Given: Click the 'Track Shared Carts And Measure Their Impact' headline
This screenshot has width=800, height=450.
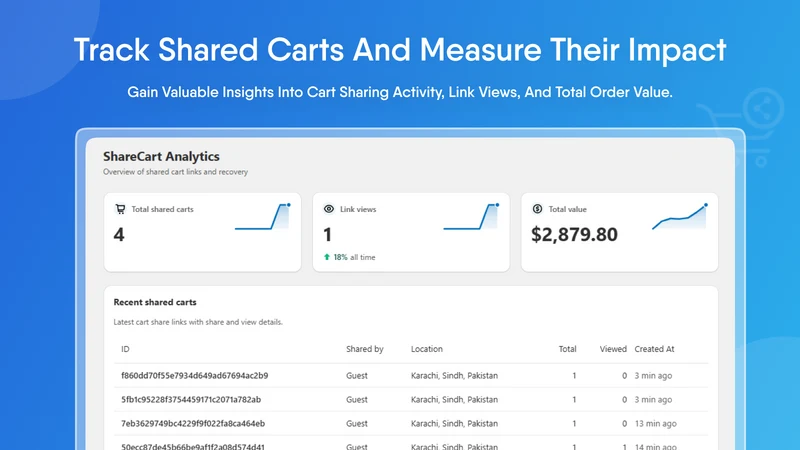Looking at the screenshot, I should pos(400,50).
